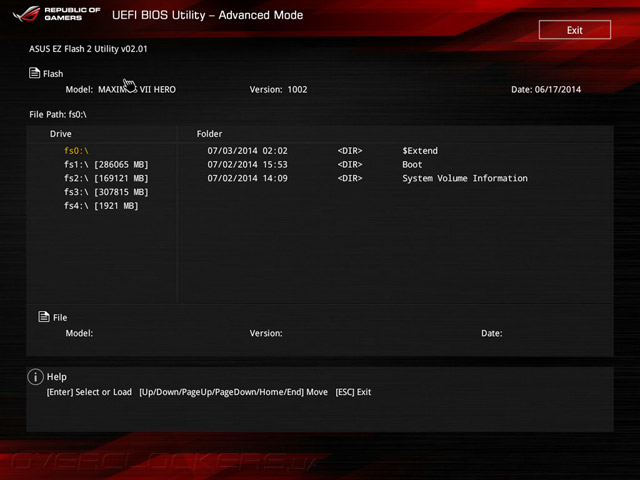Click the Help info icon

point(36,376)
